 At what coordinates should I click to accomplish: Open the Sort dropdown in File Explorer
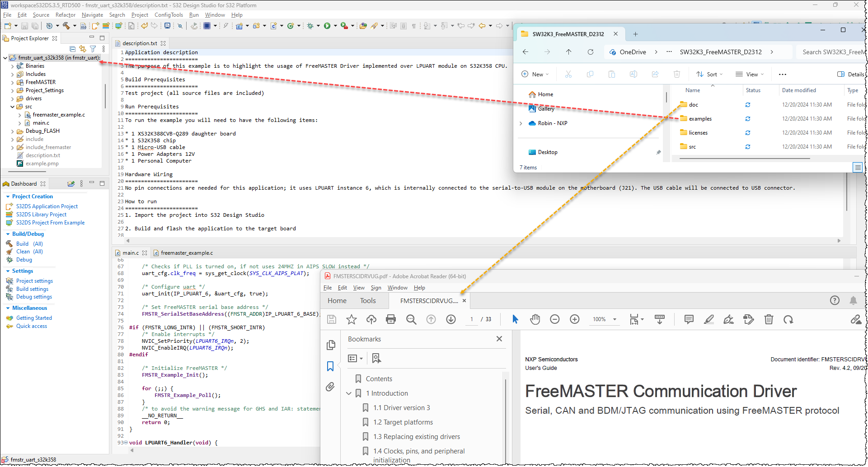point(709,74)
